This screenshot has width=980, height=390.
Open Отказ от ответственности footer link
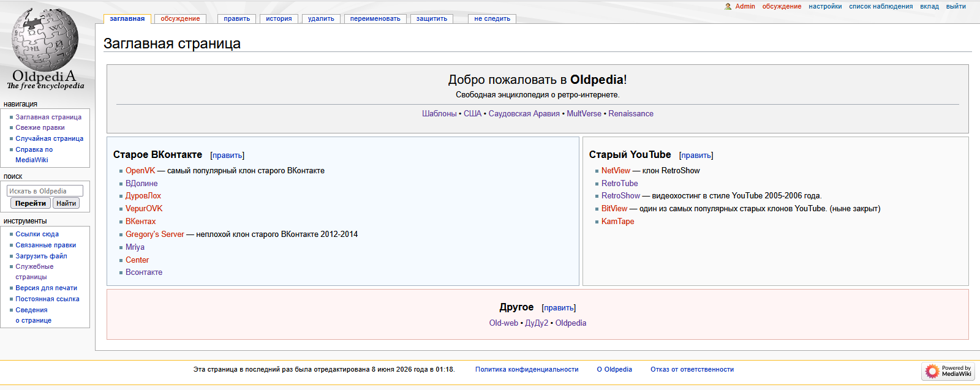click(692, 370)
